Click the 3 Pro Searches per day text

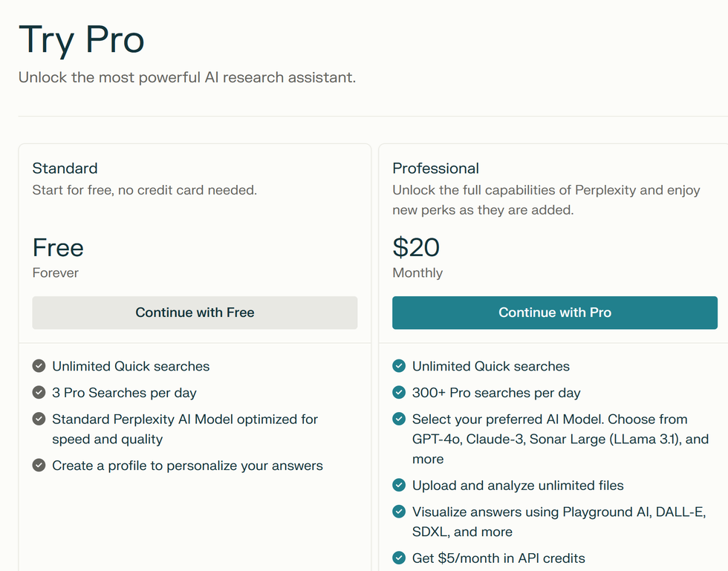[x=124, y=393]
